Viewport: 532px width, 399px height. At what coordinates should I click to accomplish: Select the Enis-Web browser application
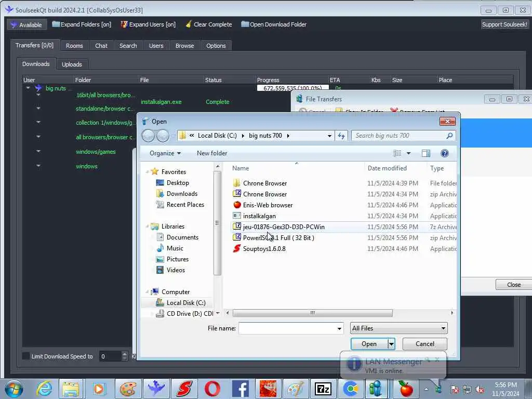[x=268, y=205]
